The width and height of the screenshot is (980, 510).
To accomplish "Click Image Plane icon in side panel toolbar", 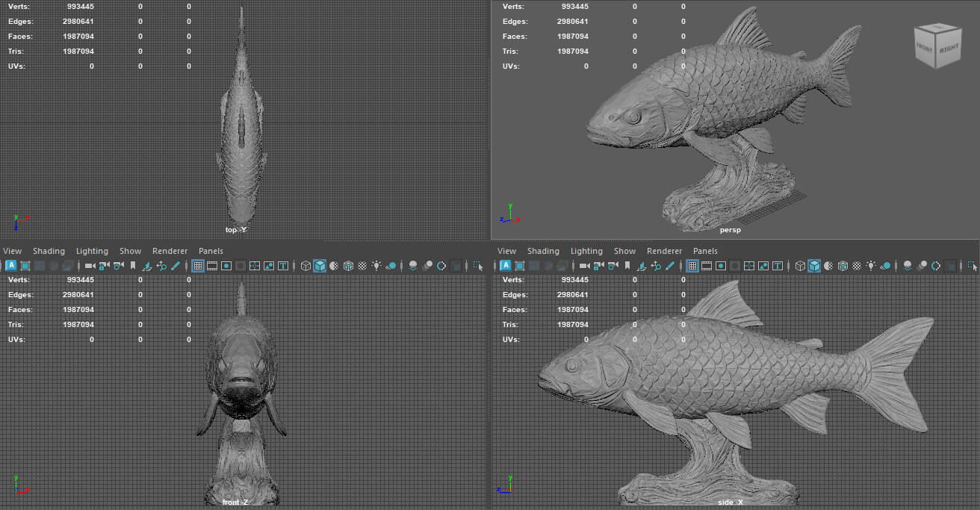I will click(x=642, y=265).
